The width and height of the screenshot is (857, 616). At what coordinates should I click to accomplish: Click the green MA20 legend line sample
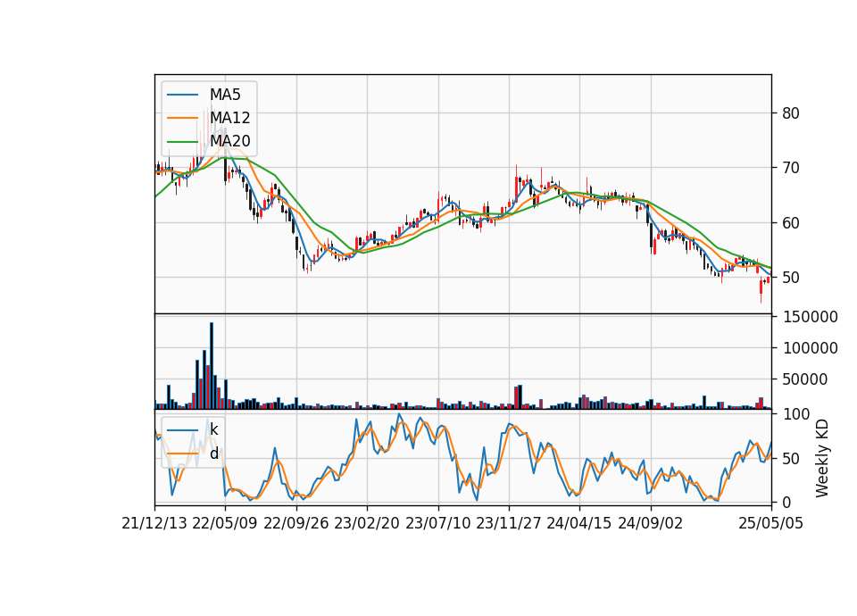[182, 141]
